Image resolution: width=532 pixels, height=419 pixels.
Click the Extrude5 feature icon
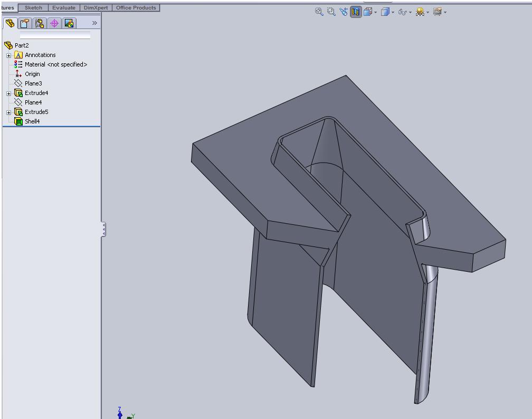tap(18, 112)
